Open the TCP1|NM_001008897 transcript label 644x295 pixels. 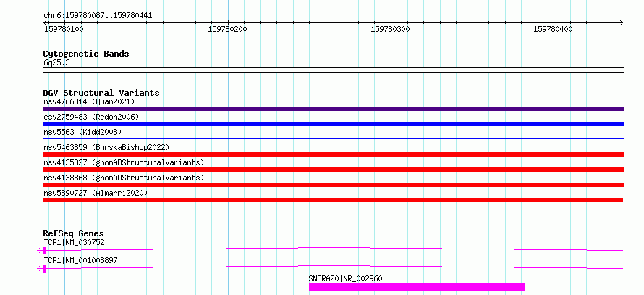point(80,260)
